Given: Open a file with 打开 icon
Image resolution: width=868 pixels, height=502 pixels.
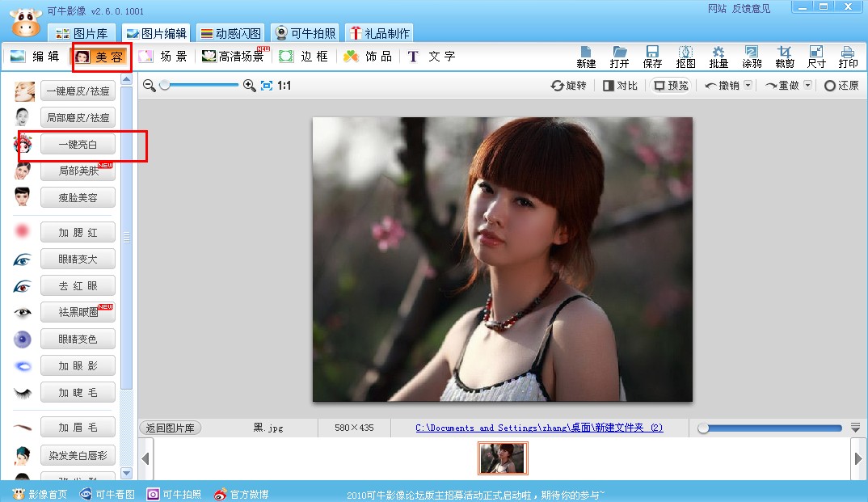Looking at the screenshot, I should point(619,57).
